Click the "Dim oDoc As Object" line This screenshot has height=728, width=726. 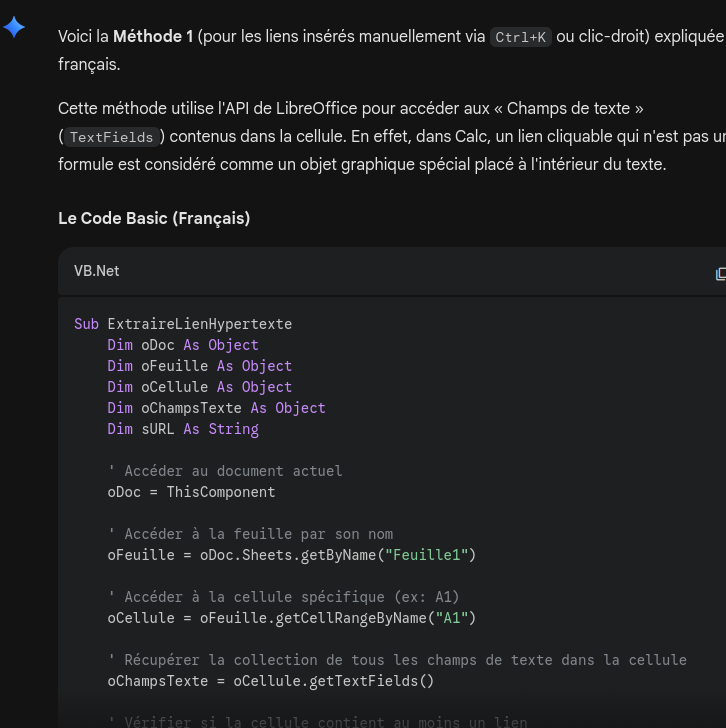click(183, 345)
